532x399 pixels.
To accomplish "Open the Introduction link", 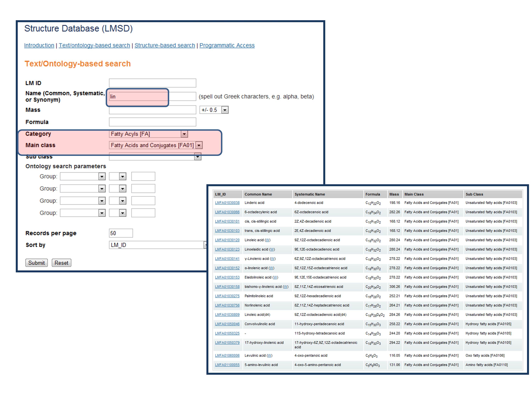I will tap(39, 45).
